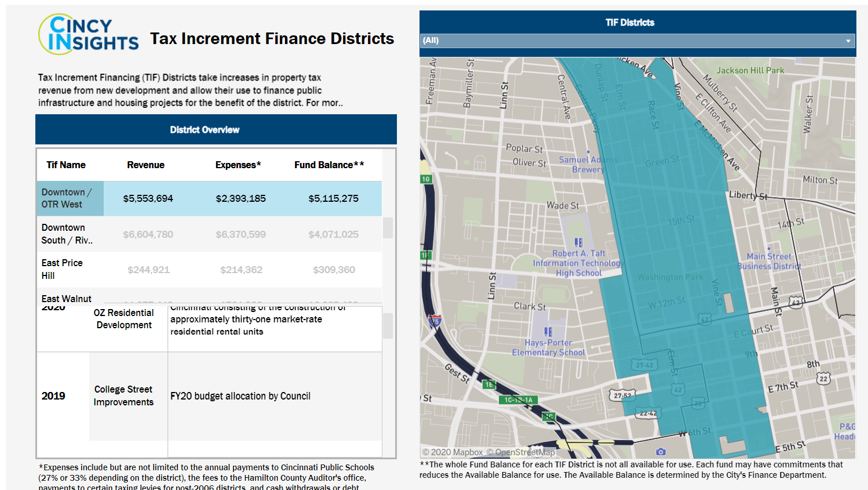Click the projects table scrollbar thumb
Screen dimensions: 868x490
(388, 326)
